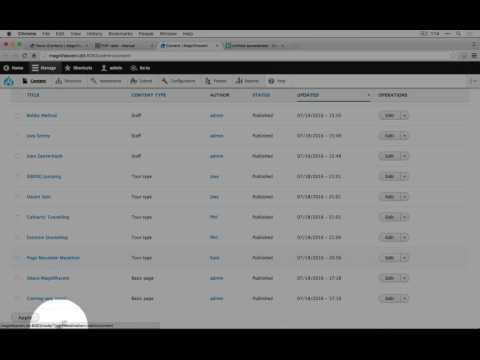
Task: Expand operations dropdown arrow in first table row
Action: [x=404, y=115]
